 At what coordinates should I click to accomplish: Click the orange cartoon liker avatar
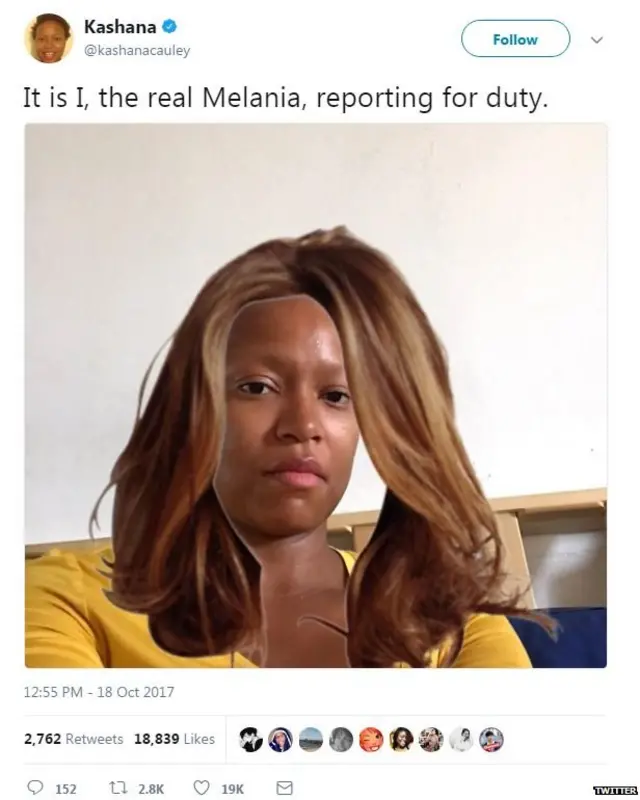[x=371, y=739]
